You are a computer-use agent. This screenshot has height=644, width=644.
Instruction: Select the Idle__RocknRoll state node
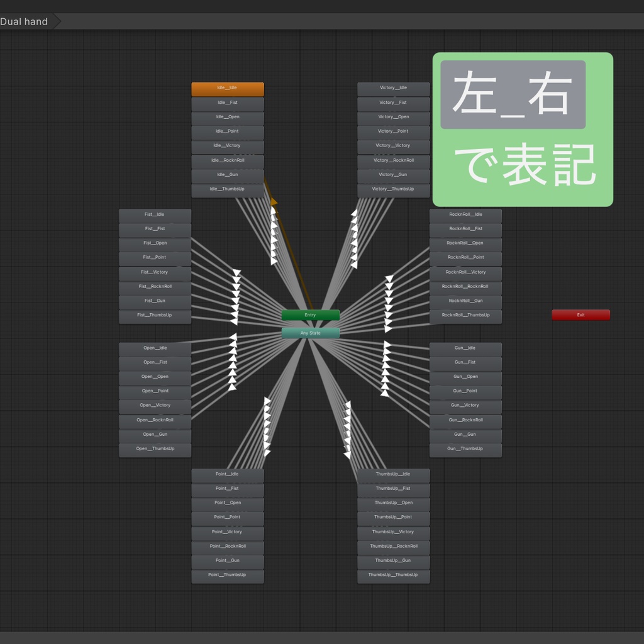tap(228, 162)
